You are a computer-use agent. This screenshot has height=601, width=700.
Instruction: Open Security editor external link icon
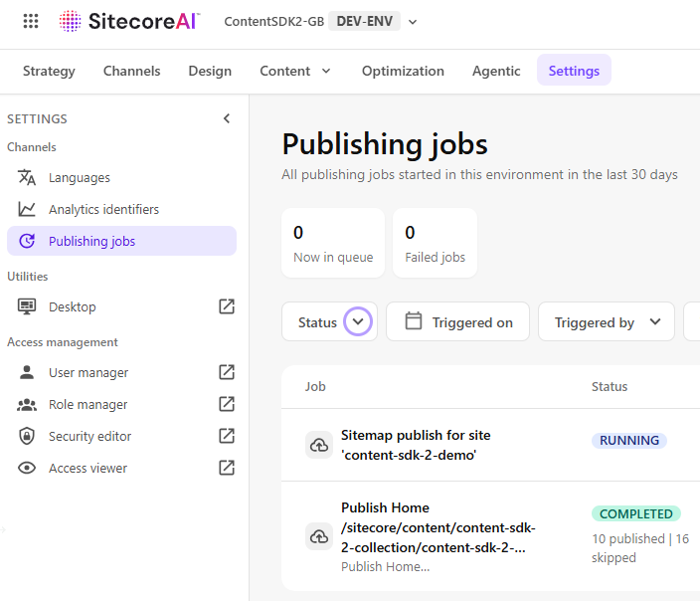click(x=227, y=436)
